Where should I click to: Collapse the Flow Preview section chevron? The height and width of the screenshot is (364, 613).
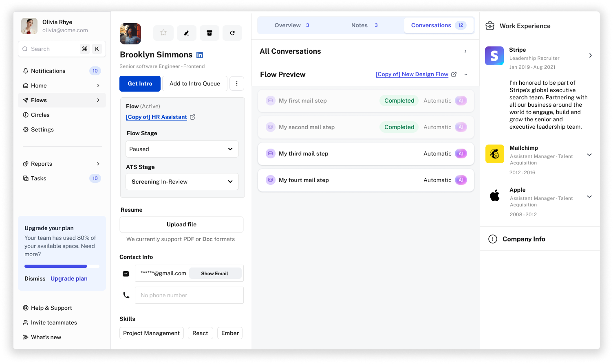point(466,75)
